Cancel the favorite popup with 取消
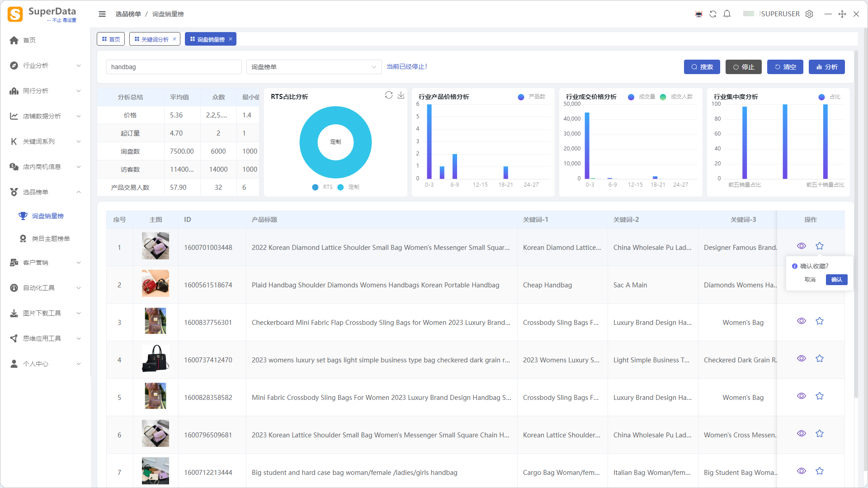The image size is (868, 488). click(x=810, y=280)
